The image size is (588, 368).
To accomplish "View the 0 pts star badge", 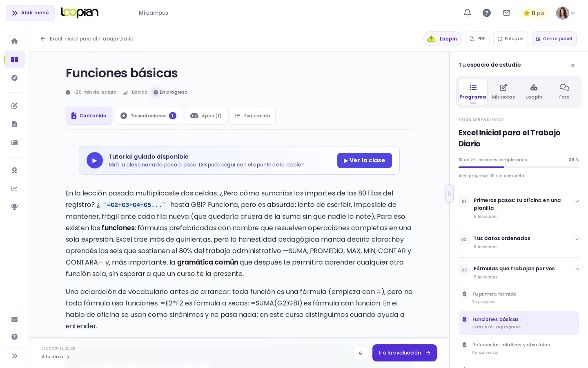I will coord(534,13).
